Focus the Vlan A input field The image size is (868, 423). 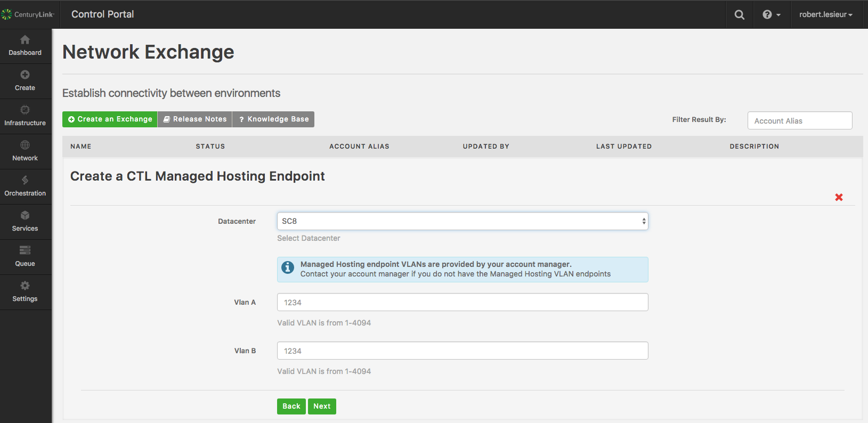pyautogui.click(x=463, y=302)
